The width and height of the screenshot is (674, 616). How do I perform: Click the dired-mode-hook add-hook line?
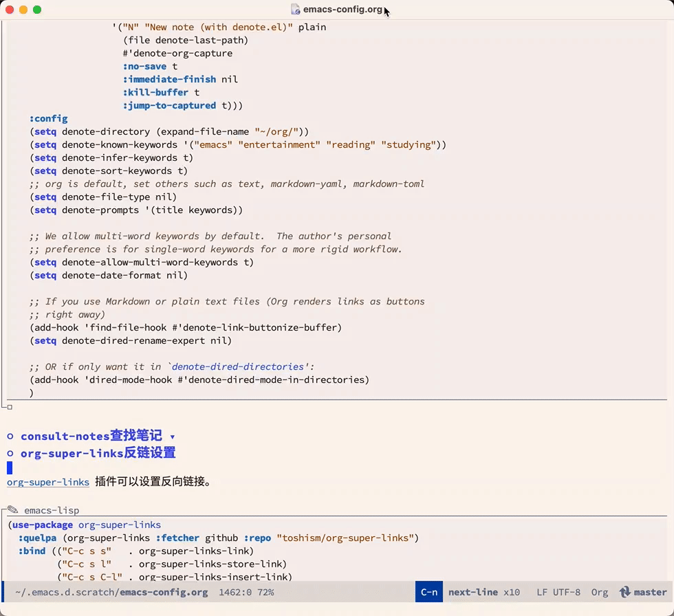199,379
